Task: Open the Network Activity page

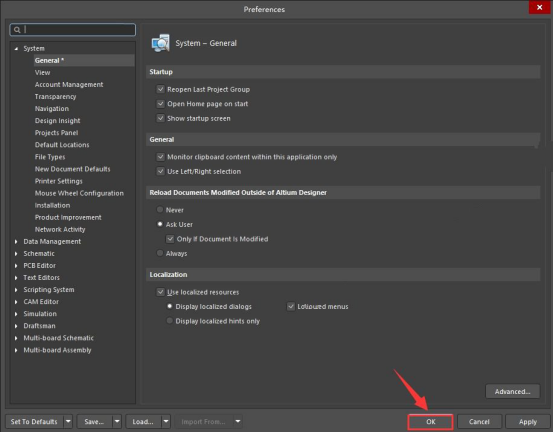Action: (x=60, y=230)
